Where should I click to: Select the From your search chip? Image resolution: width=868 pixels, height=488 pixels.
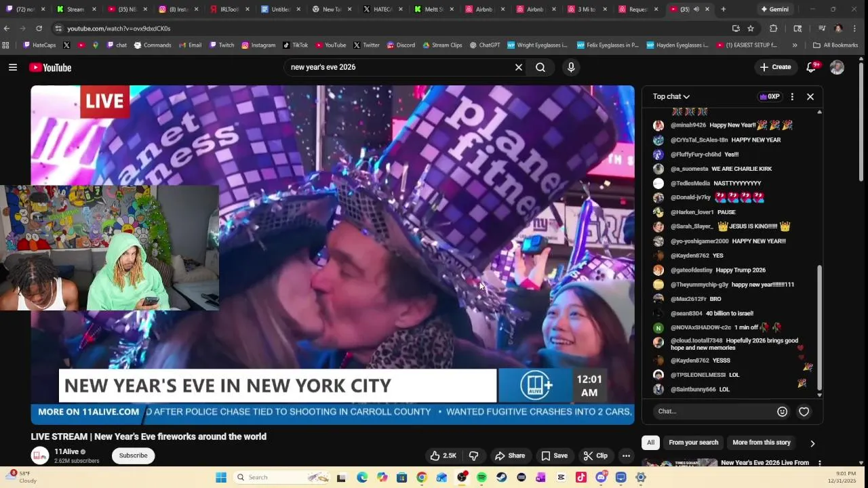693,443
